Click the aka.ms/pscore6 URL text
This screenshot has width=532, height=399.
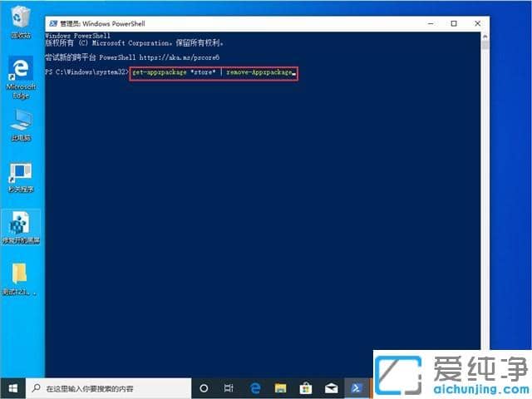(x=180, y=57)
